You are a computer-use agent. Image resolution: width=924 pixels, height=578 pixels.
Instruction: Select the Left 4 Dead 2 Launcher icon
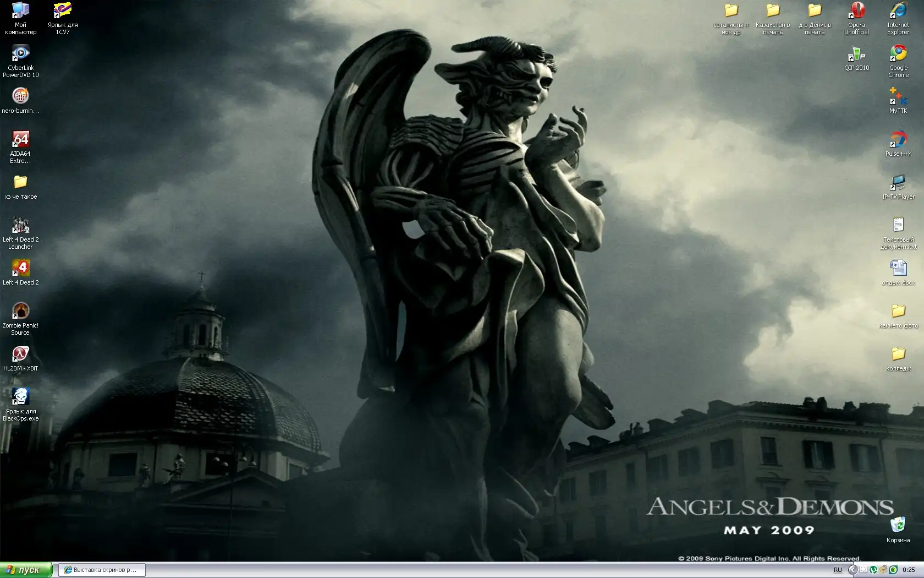(20, 226)
